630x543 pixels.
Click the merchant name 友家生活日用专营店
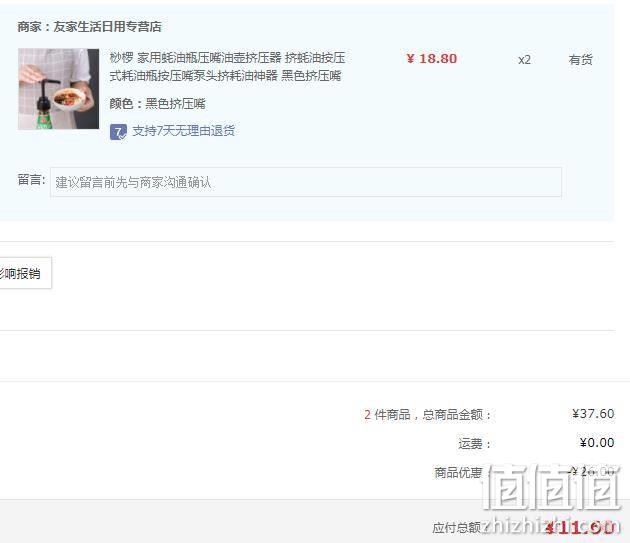108,27
